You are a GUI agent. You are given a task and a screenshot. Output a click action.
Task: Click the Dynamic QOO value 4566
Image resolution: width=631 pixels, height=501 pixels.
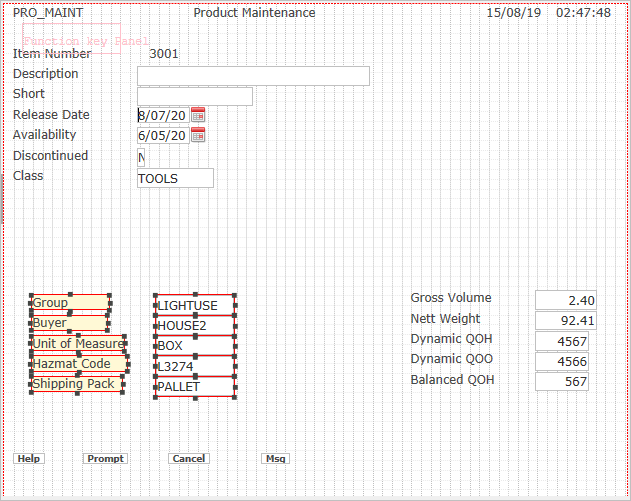click(562, 361)
